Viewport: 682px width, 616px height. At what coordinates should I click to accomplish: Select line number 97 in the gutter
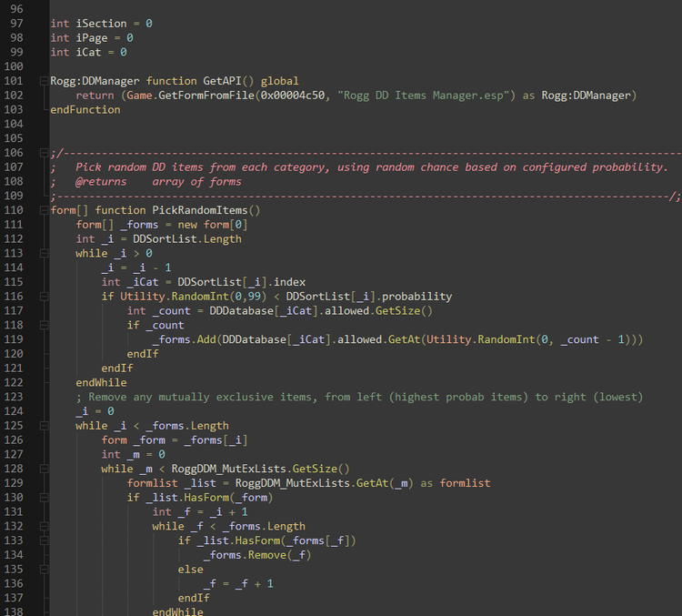16,24
